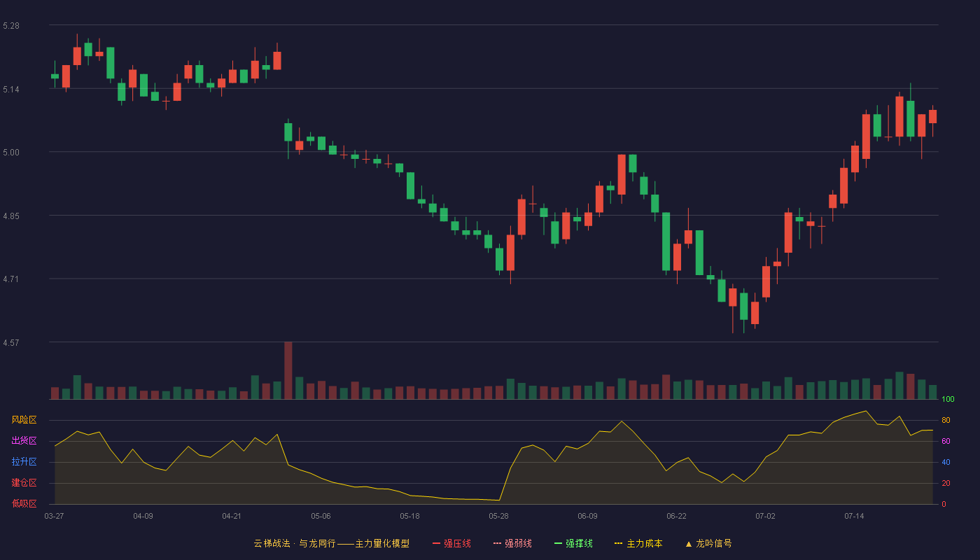The image size is (980, 560).
Task: Click the 07-02 date label
Action: tap(765, 516)
